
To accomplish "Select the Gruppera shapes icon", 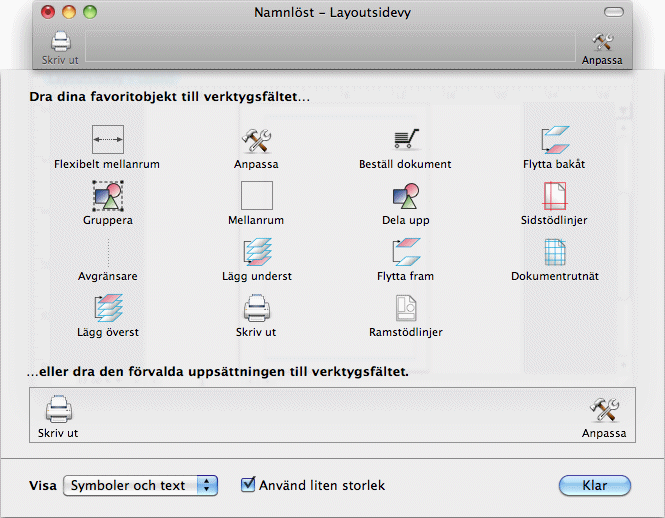I will click(x=108, y=196).
